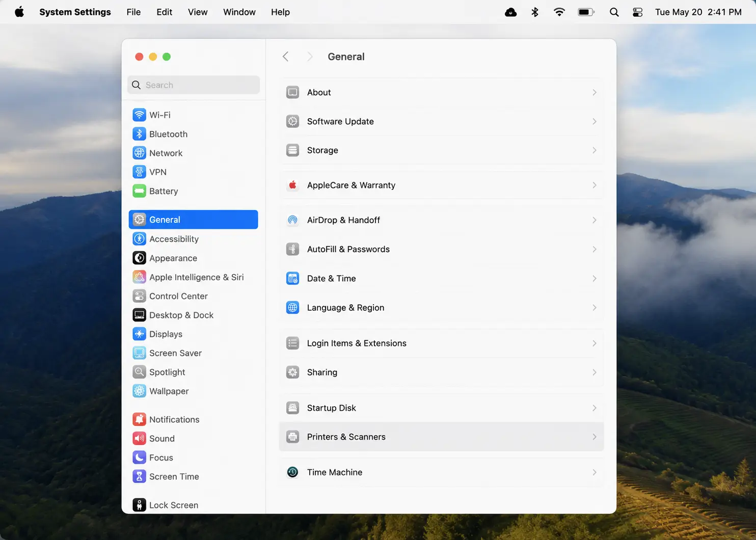The height and width of the screenshot is (540, 756).
Task: Open the Printers & Scanners label
Action: point(346,437)
